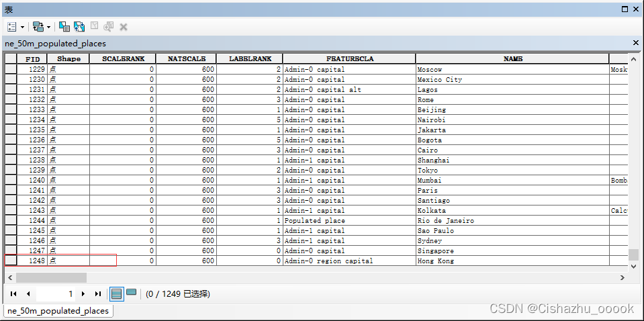
Task: Click the horizontal scrollbar right arrow
Action: 623,278
